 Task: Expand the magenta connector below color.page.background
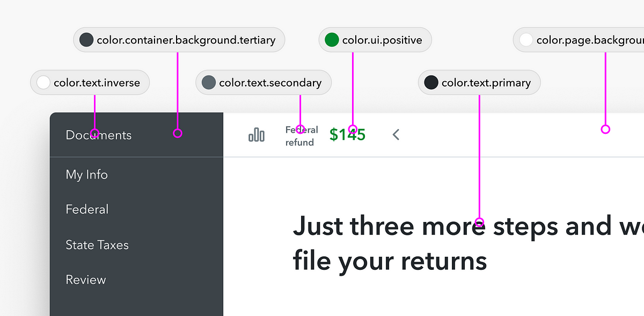pyautogui.click(x=605, y=129)
